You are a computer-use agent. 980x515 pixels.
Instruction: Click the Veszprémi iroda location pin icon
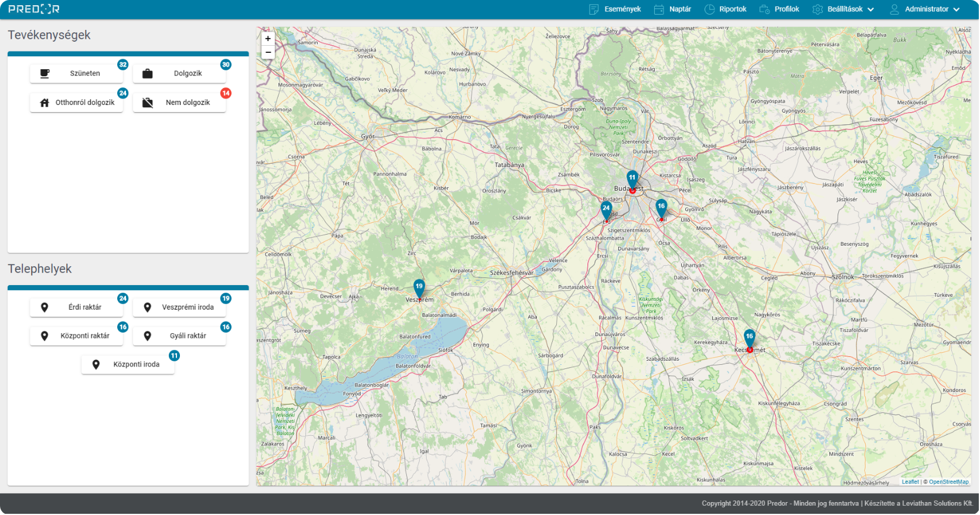point(148,307)
